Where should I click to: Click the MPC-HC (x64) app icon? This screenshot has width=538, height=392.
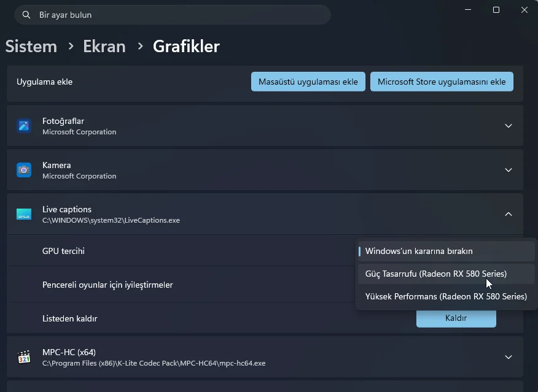24,357
